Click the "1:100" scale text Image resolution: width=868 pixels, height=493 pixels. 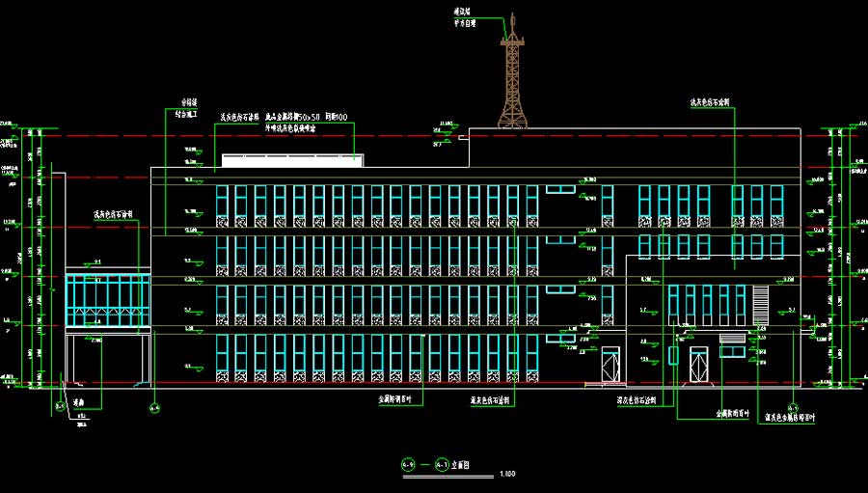(507, 474)
